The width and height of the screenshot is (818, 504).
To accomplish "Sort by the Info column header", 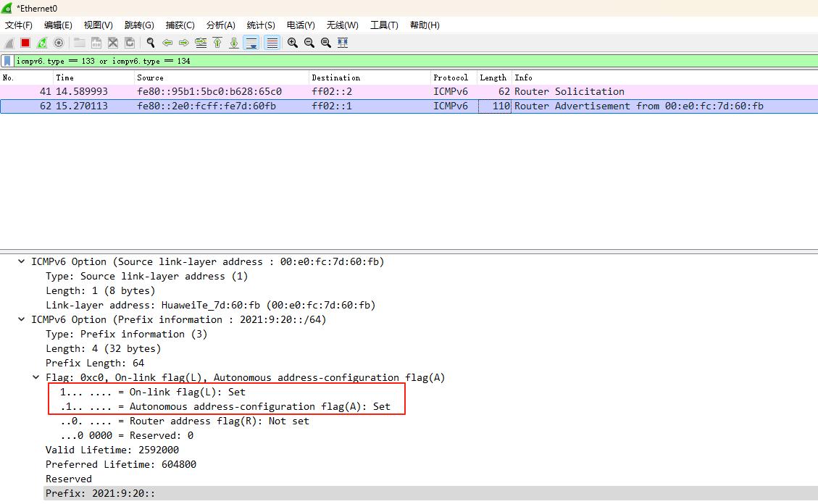I will click(664, 77).
